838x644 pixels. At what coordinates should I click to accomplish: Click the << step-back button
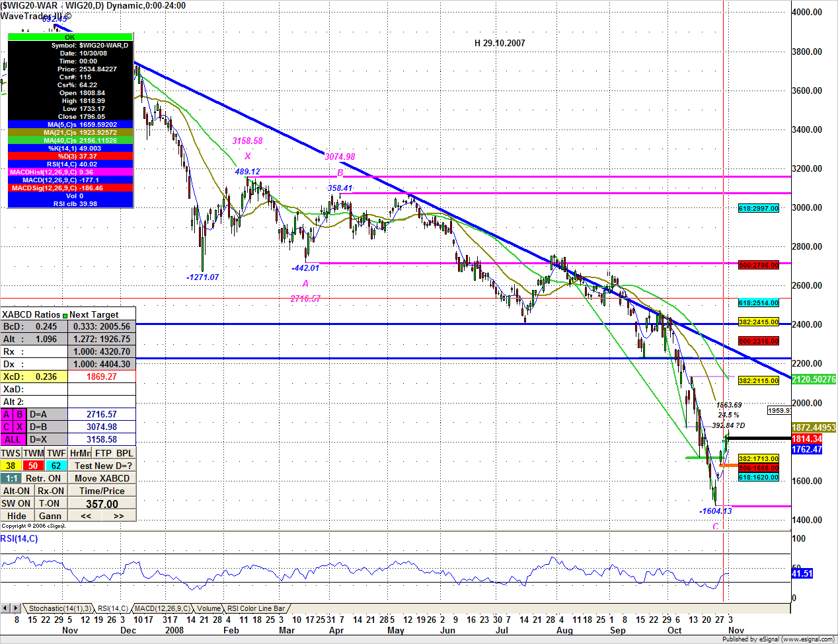85,516
